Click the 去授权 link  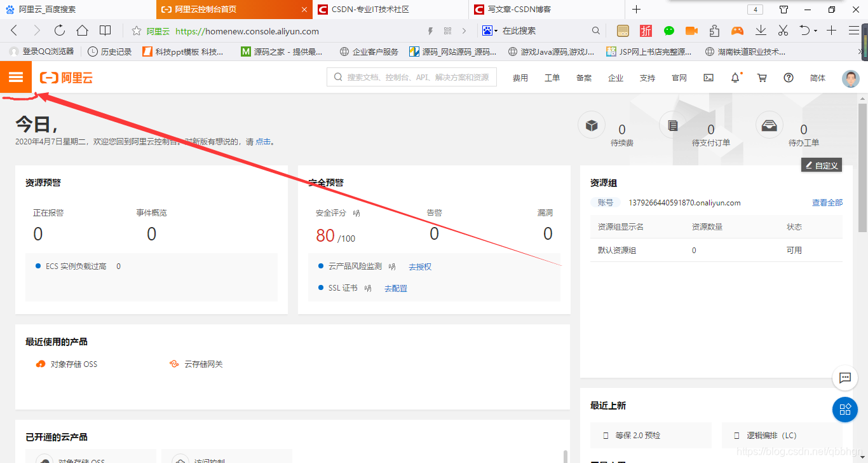(x=420, y=266)
